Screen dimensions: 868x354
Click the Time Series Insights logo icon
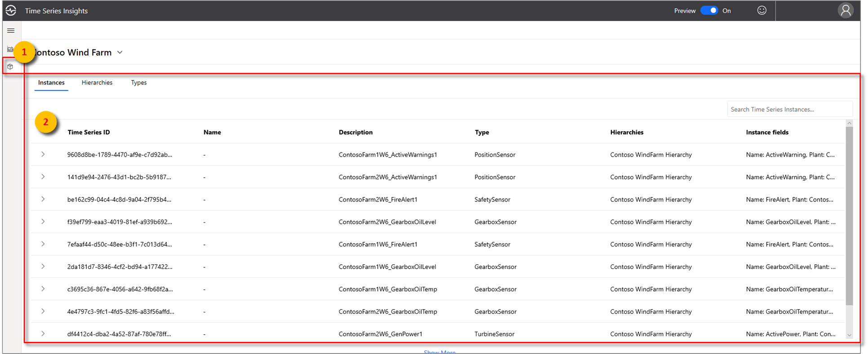point(11,10)
